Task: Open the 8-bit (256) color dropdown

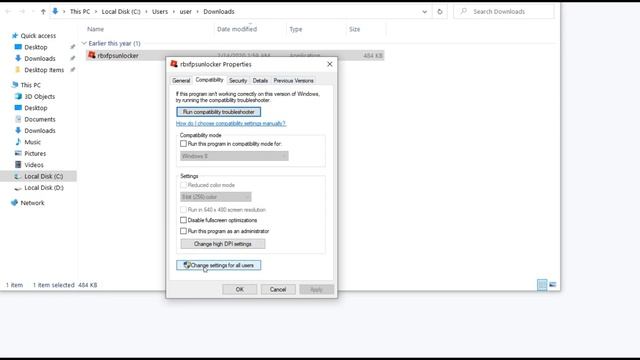Action: pyautogui.click(x=216, y=197)
